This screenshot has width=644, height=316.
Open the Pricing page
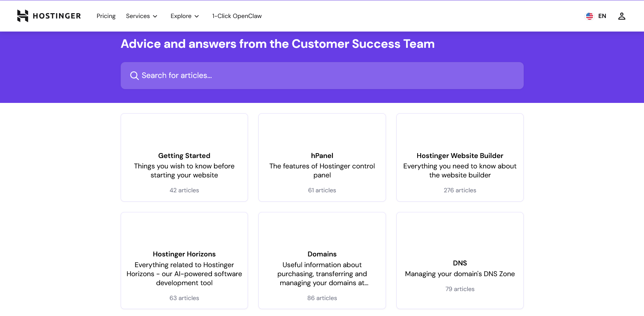(x=106, y=16)
